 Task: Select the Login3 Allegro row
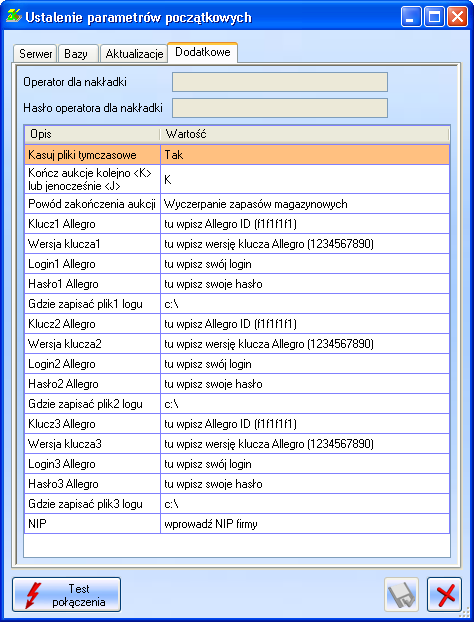coord(237,464)
